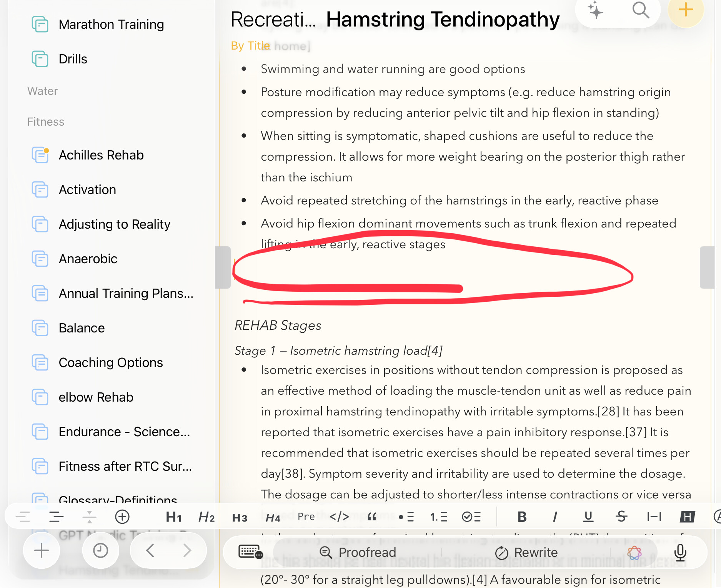The image size is (721, 588).
Task: Toggle bold formatting
Action: pos(522,517)
